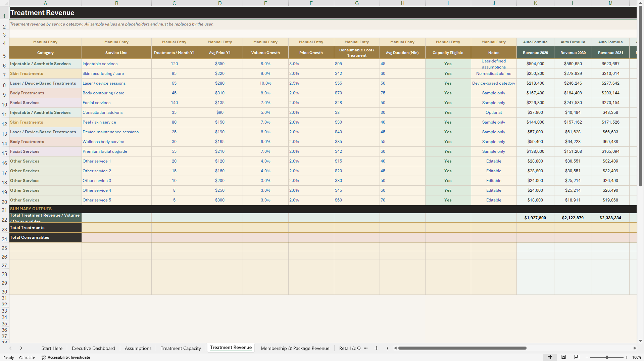Add a new sheet with plus button
The width and height of the screenshot is (644, 361).
point(376,348)
